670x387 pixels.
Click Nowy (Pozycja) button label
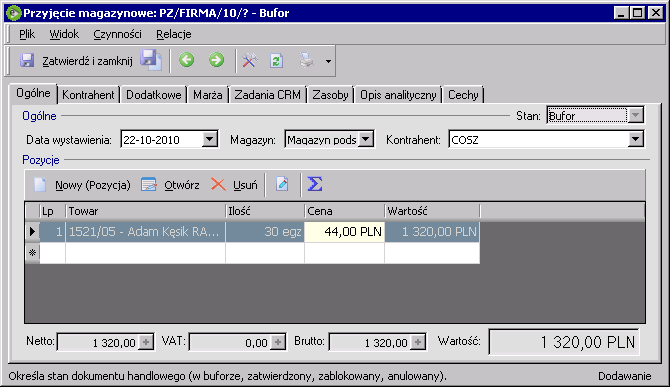pyautogui.click(x=93, y=185)
